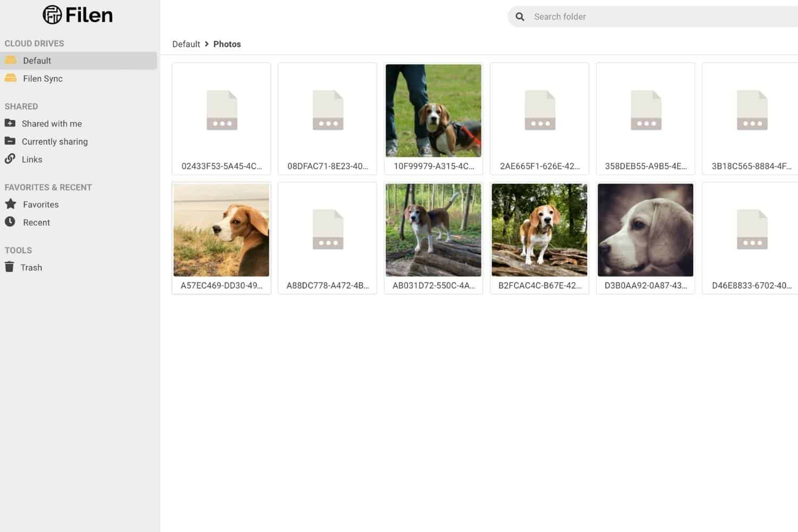Screen dimensions: 798x532
Task: Open photo of beagle on leash 10F99979
Action: click(x=434, y=111)
